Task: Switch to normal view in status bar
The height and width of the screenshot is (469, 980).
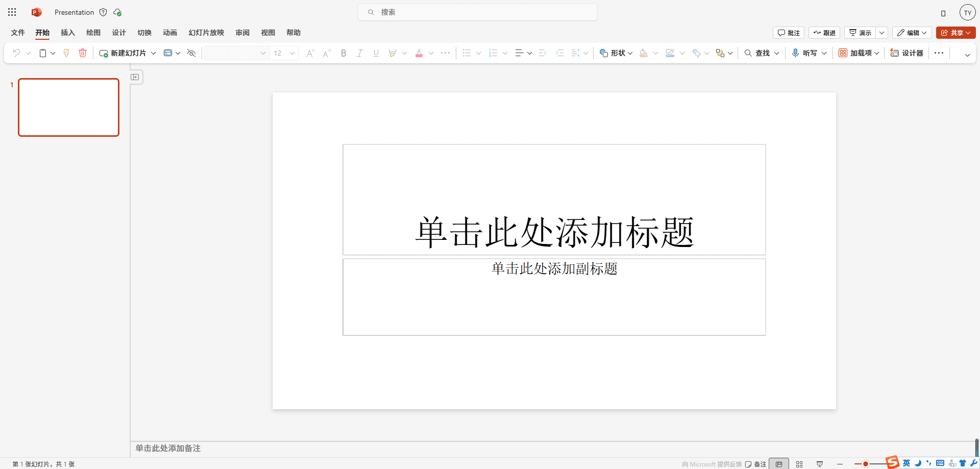Action: point(779,464)
